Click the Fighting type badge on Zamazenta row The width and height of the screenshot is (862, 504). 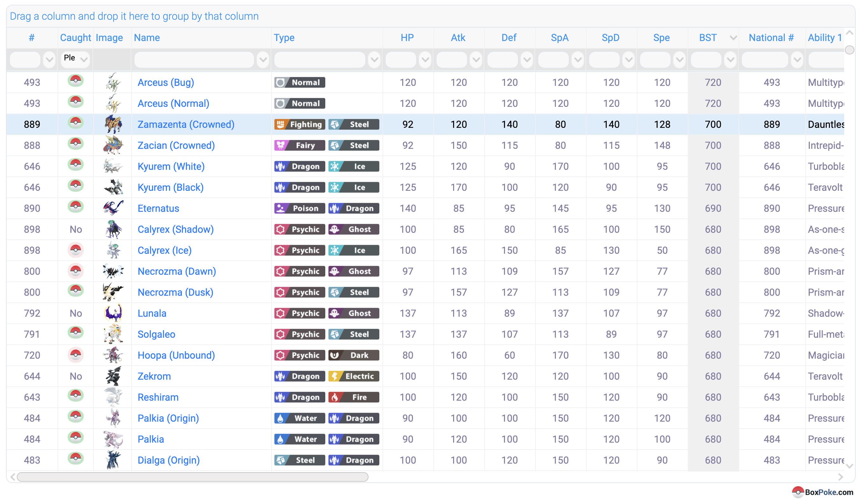[300, 125]
